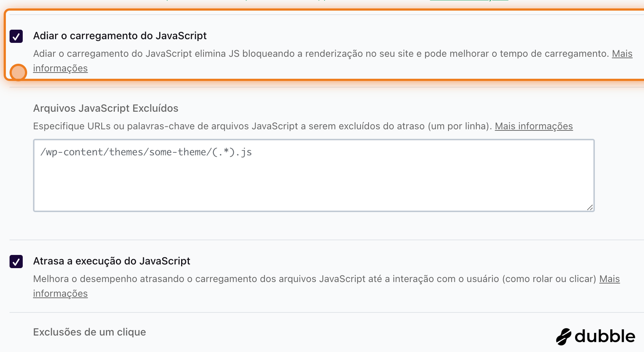Screen dimensions: 644x352
Task: Click the "/wp-content/themes/some-theme" placeholder text
Action: [146, 152]
